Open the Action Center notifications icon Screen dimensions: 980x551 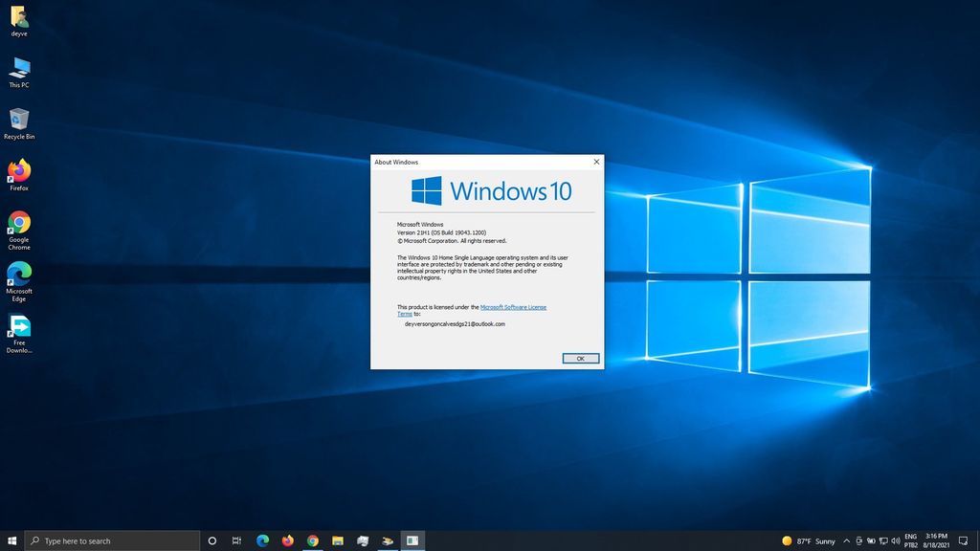point(963,541)
